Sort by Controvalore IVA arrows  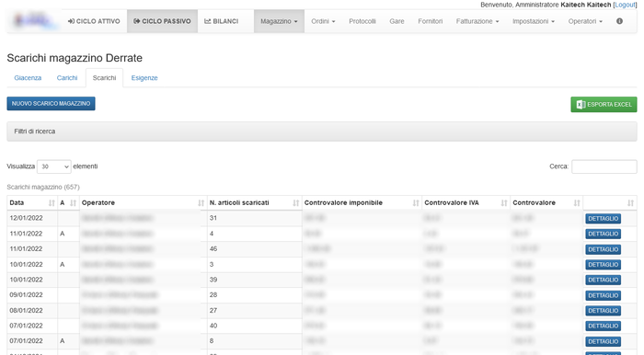pyautogui.click(x=504, y=202)
